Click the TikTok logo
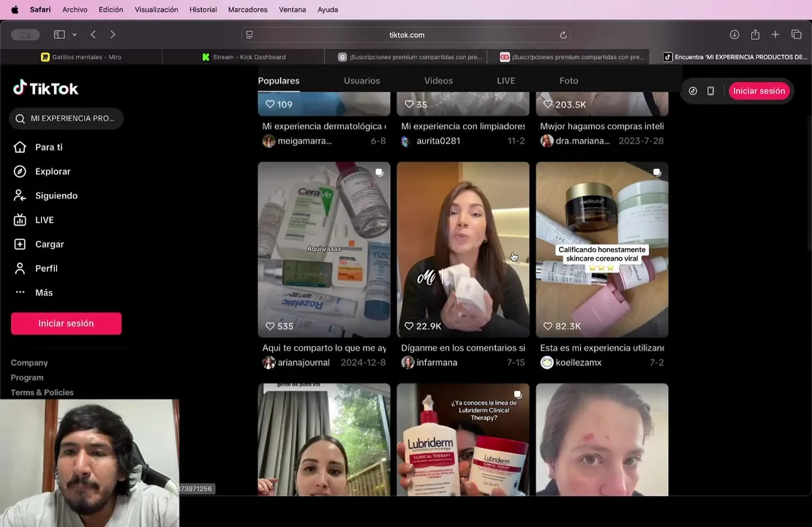The image size is (812, 527). pos(45,89)
